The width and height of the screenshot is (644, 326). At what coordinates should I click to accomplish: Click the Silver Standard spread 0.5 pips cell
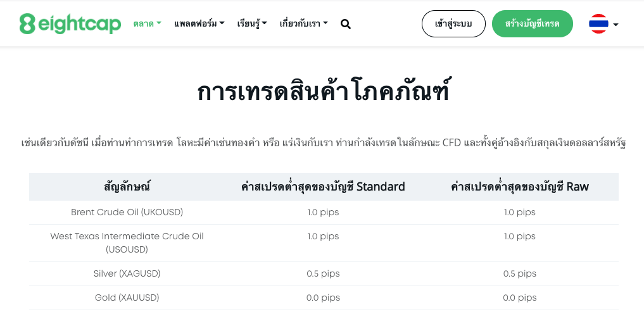[x=323, y=274]
